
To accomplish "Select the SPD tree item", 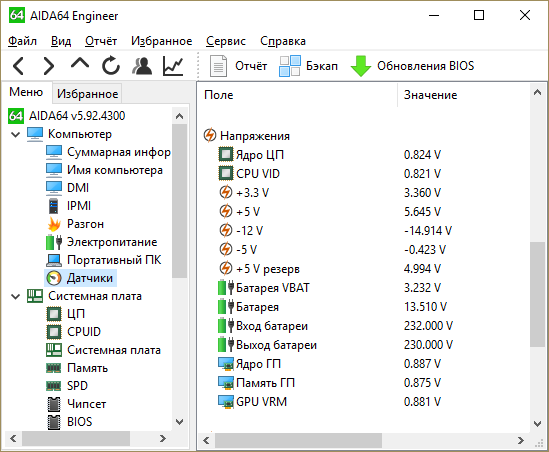I will pyautogui.click(x=67, y=386).
